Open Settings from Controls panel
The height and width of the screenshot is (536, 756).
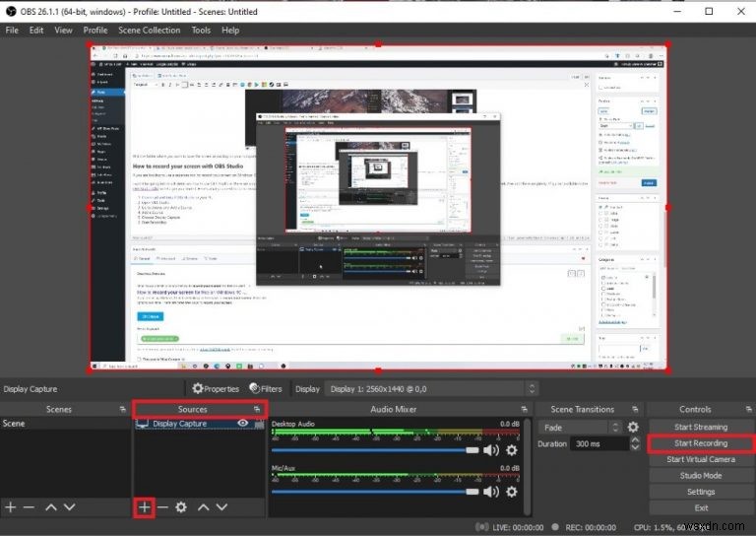[701, 492]
